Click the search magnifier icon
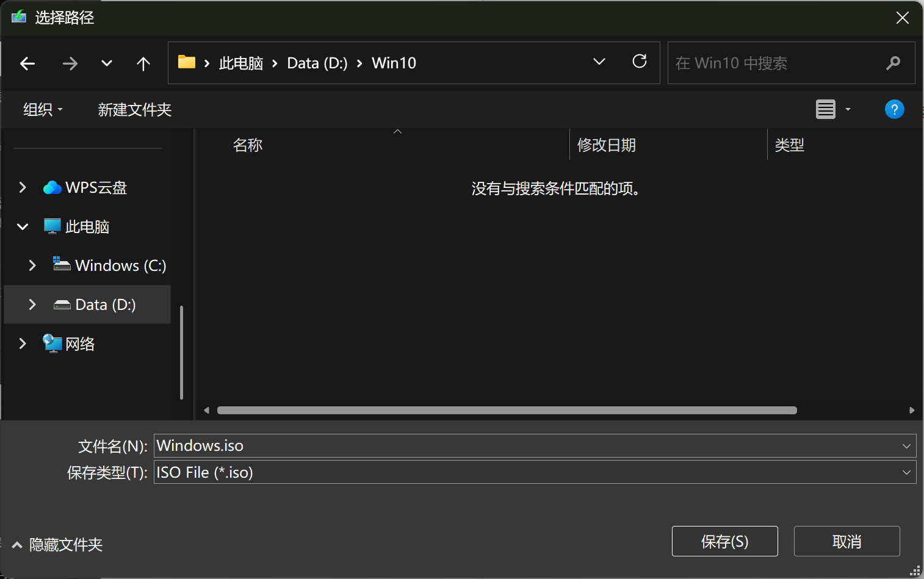The image size is (924, 579). click(x=893, y=63)
